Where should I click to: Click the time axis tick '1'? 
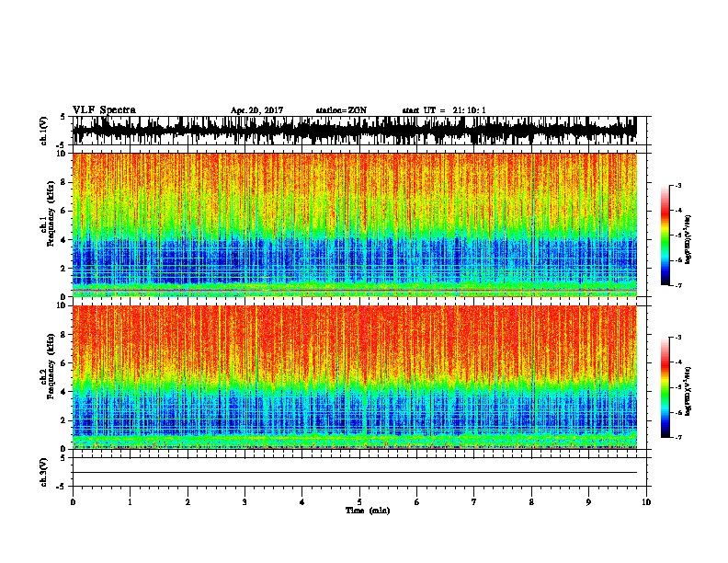pyautogui.click(x=130, y=502)
